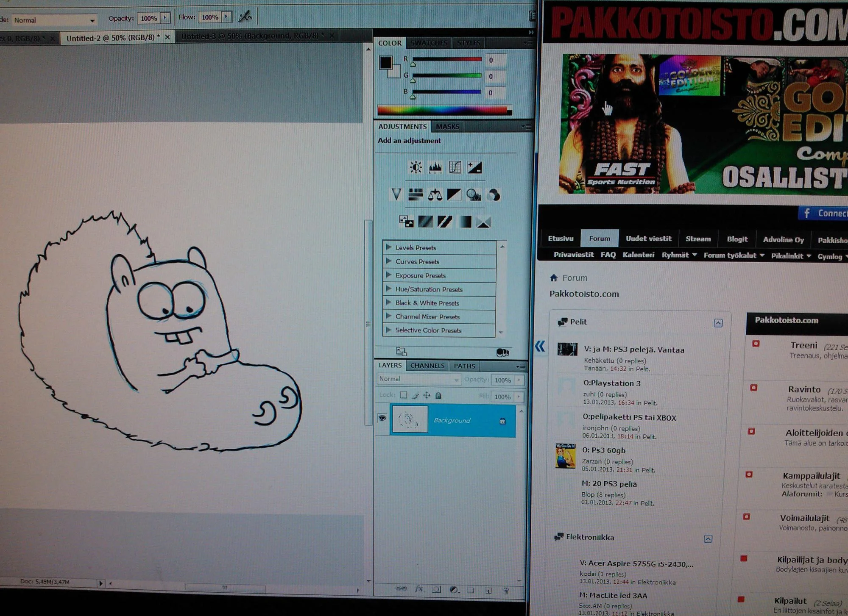Open the Uudet viestit forum link
This screenshot has width=848, height=616.
648,239
